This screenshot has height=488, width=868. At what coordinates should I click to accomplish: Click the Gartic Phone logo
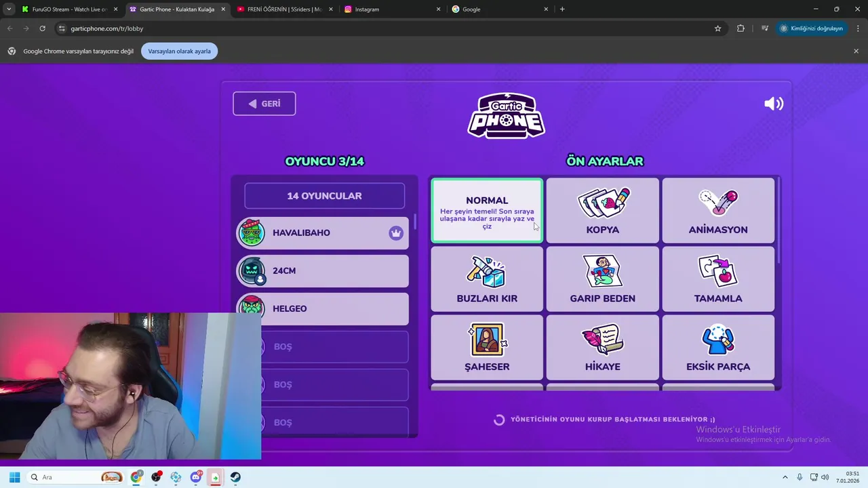[506, 115]
